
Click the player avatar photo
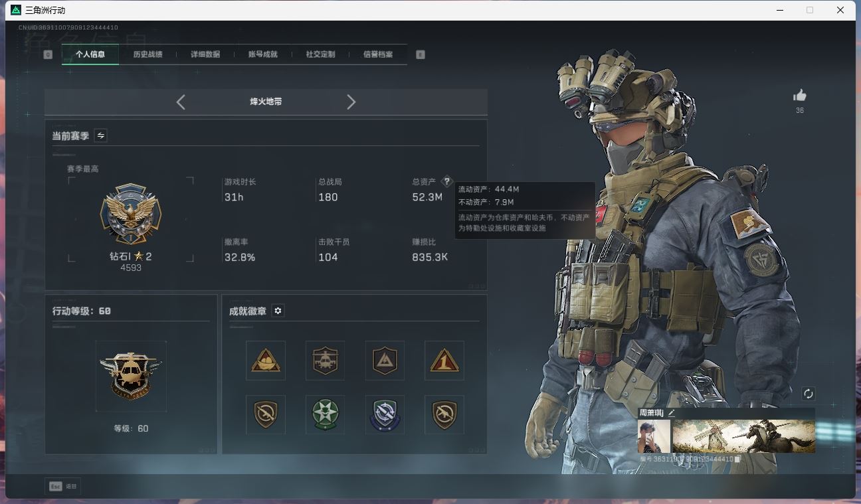pos(654,436)
